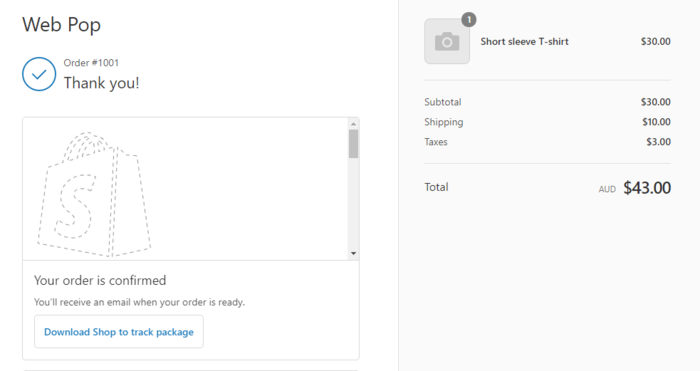
Task: Click the scrollbar thumb in the map panel
Action: [354, 144]
